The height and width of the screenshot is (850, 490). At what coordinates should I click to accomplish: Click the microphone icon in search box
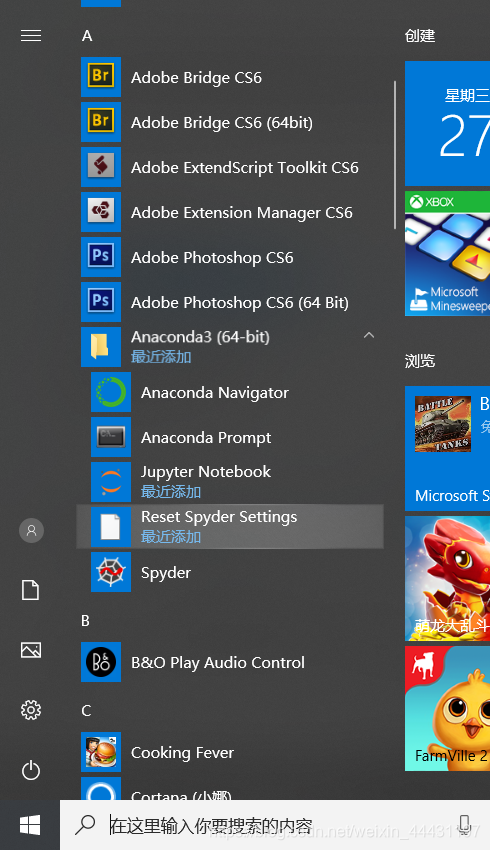[465, 824]
